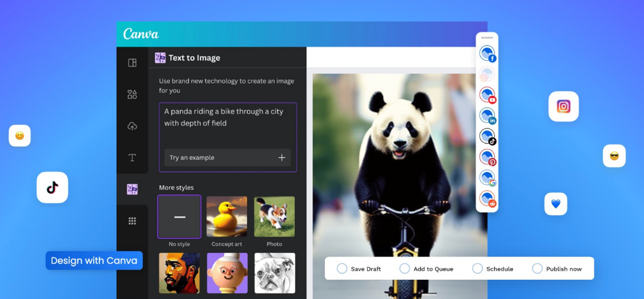Choose the Photo corgi style
Screen dimensions: 644x299
(274, 217)
